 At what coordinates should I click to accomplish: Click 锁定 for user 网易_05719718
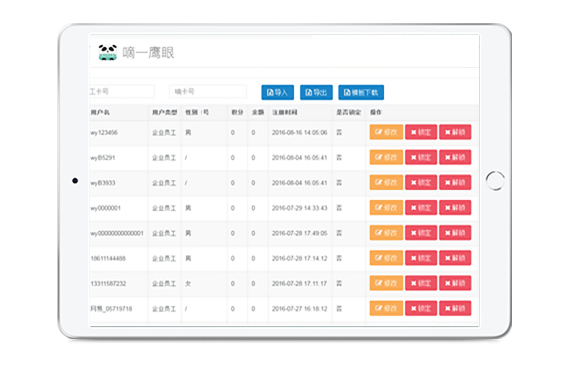click(x=421, y=308)
